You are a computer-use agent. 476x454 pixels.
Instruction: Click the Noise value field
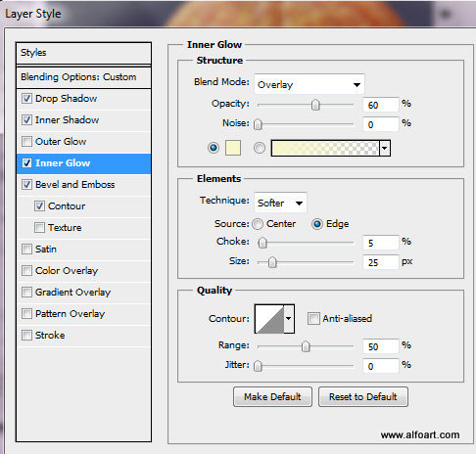click(x=381, y=124)
